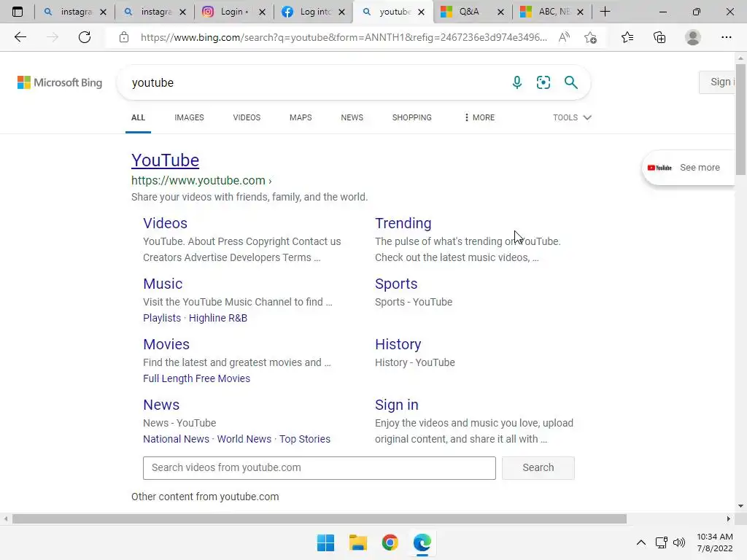Click the Bing Sign in button

click(x=718, y=82)
